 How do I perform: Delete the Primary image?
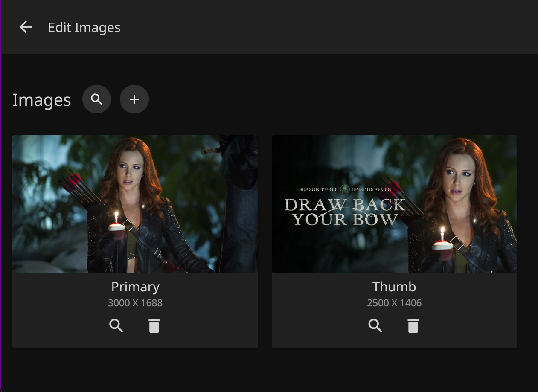[x=154, y=326]
